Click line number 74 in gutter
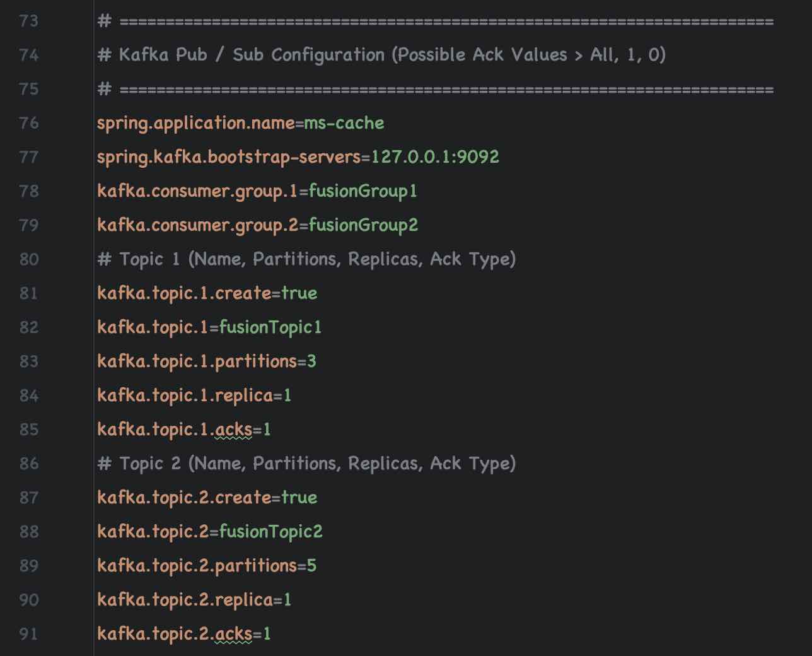This screenshot has height=656, width=812. [x=28, y=55]
